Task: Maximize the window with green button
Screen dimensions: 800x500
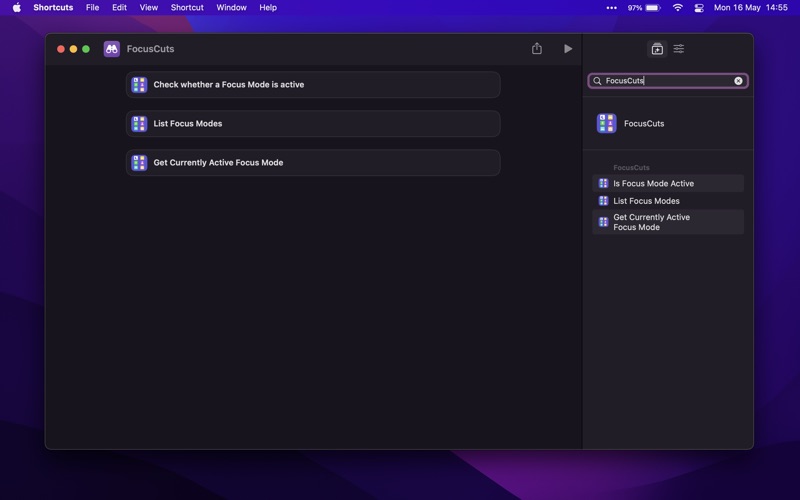Action: [x=86, y=49]
